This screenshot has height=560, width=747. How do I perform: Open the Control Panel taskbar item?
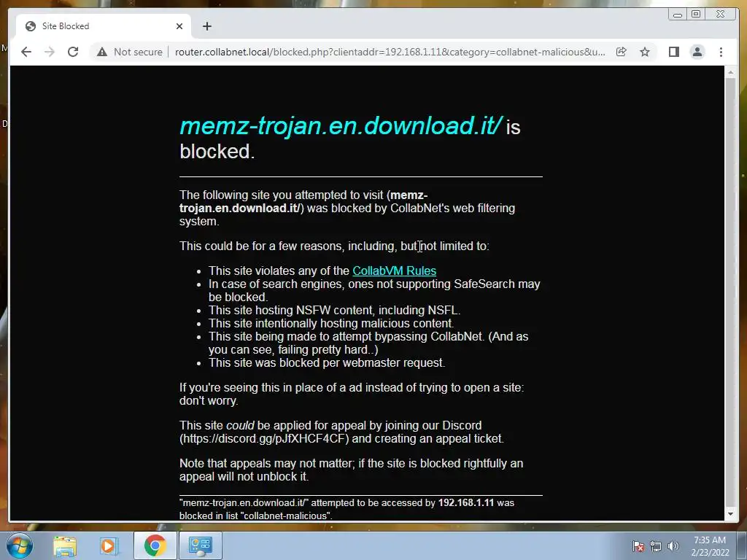200,545
